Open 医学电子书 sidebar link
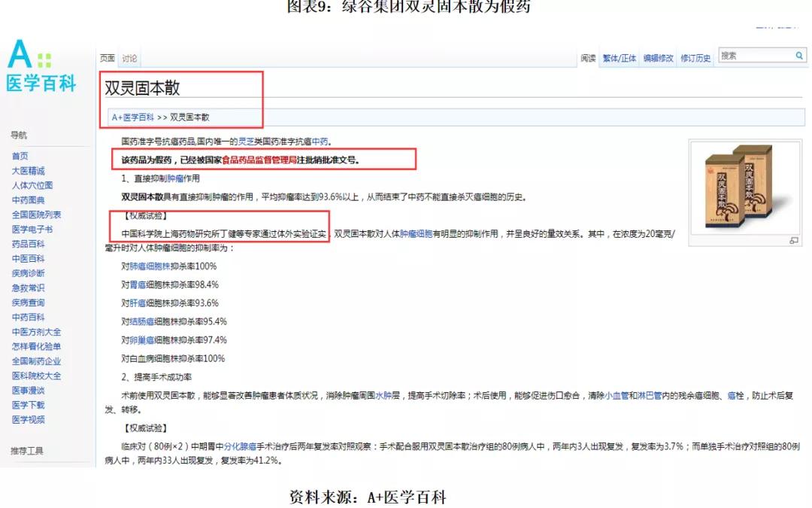812x508 pixels. pyautogui.click(x=32, y=229)
